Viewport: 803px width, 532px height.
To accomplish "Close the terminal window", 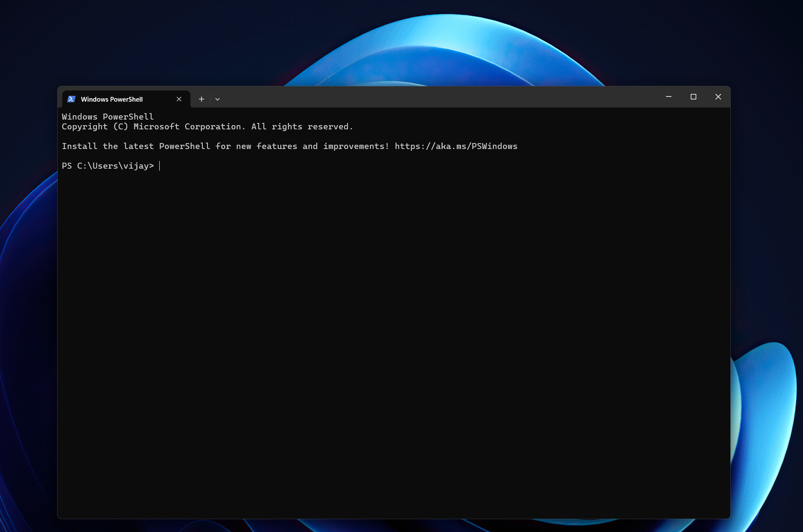I will 718,97.
